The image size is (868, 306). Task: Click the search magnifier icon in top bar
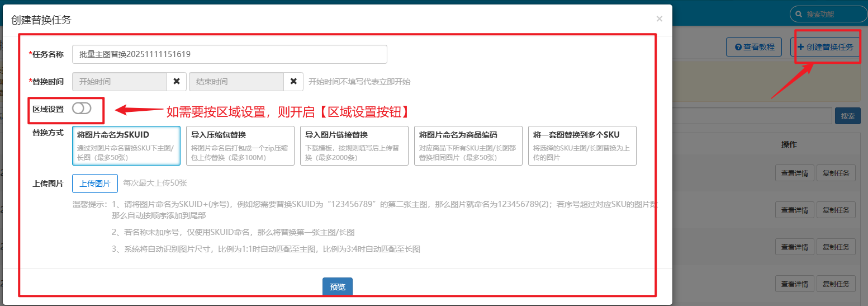tap(798, 14)
